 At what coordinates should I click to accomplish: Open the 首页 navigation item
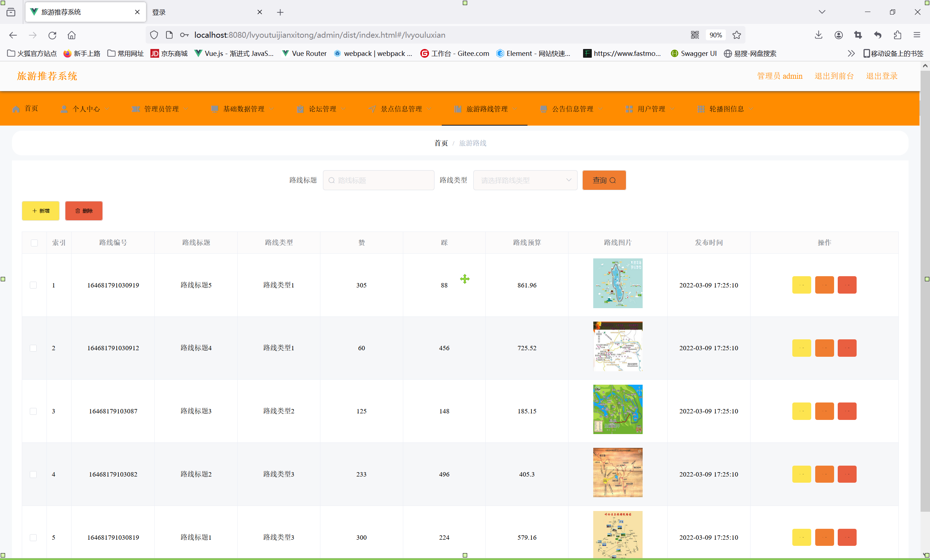click(x=26, y=109)
